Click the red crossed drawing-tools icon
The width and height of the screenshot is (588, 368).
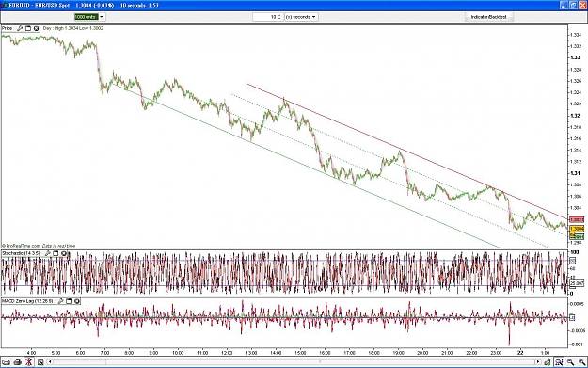(x=29, y=362)
